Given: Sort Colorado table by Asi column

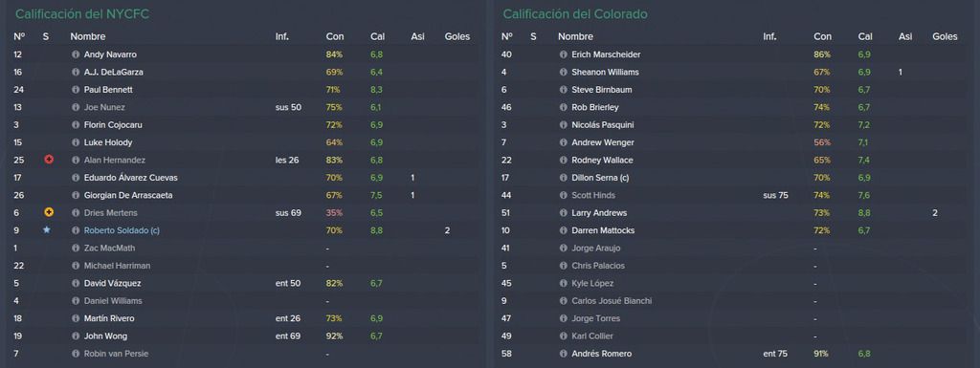Looking at the screenshot, I should click(905, 36).
